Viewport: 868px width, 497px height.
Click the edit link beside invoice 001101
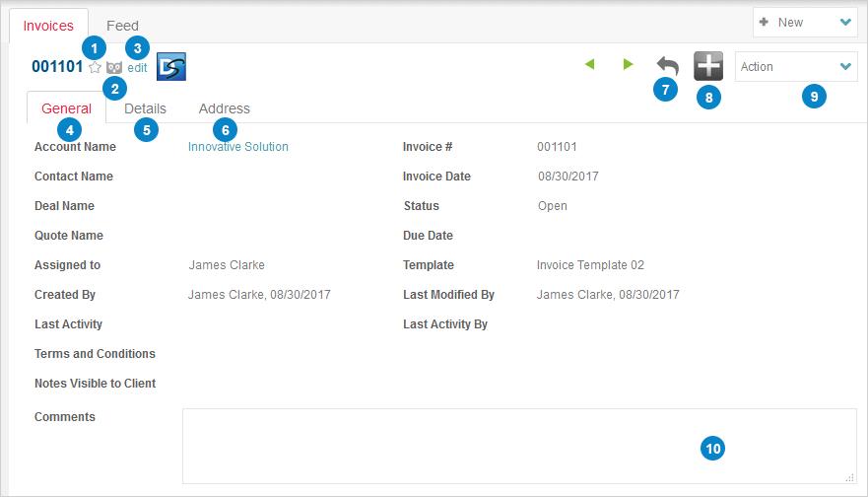point(137,68)
